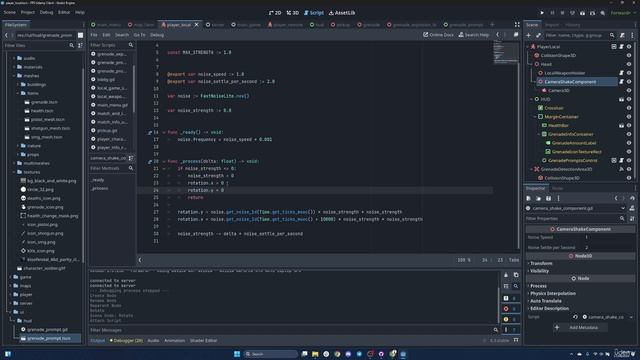Click the Inspector create new resource icon
Viewport: 640px width, 360px height.
coord(529,198)
